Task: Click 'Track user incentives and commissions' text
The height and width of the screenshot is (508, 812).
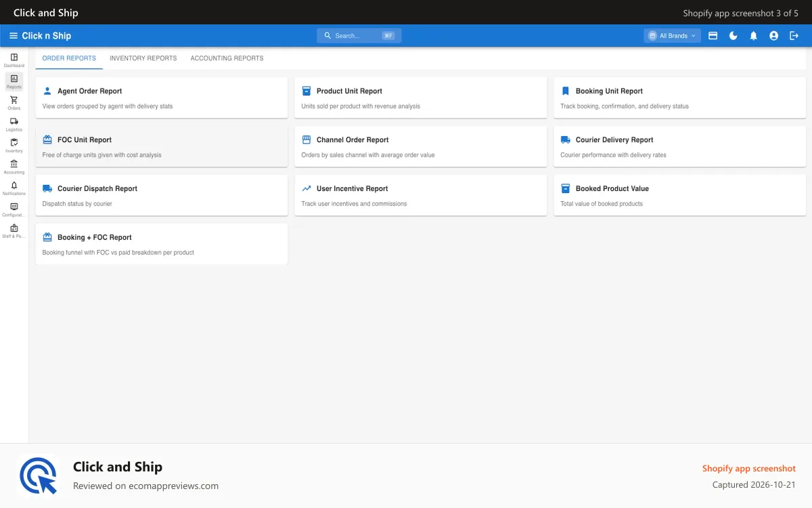Action: [x=355, y=204]
